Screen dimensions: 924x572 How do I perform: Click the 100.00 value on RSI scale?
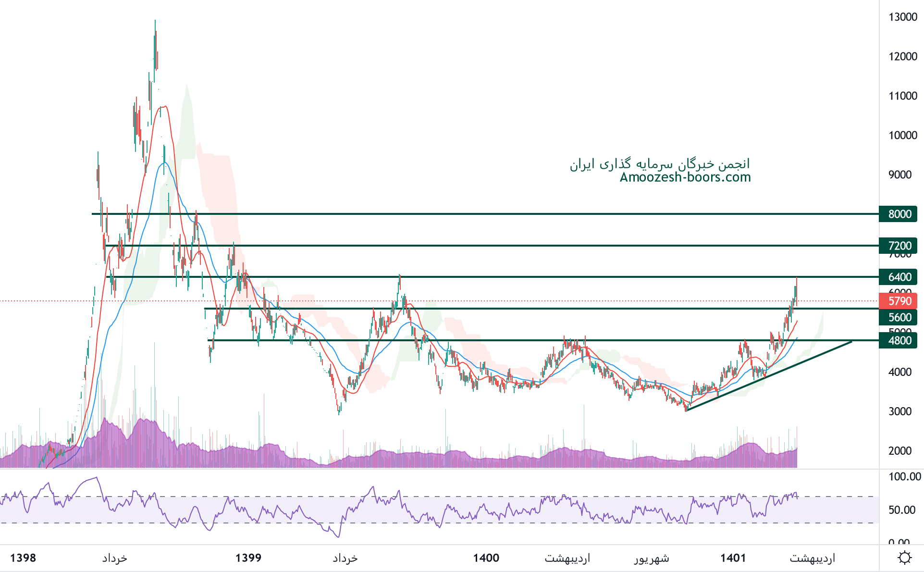click(x=904, y=476)
